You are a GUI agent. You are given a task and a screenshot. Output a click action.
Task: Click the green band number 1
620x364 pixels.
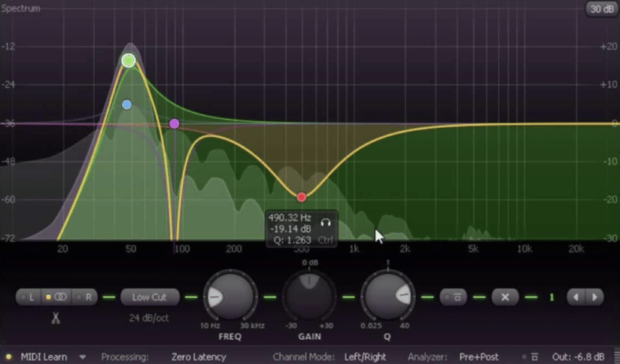pos(552,297)
